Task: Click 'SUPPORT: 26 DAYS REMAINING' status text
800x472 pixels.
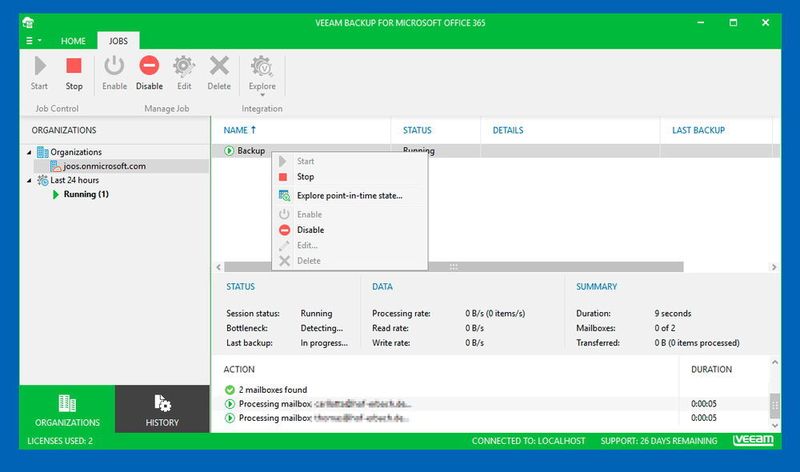Action: [659, 441]
